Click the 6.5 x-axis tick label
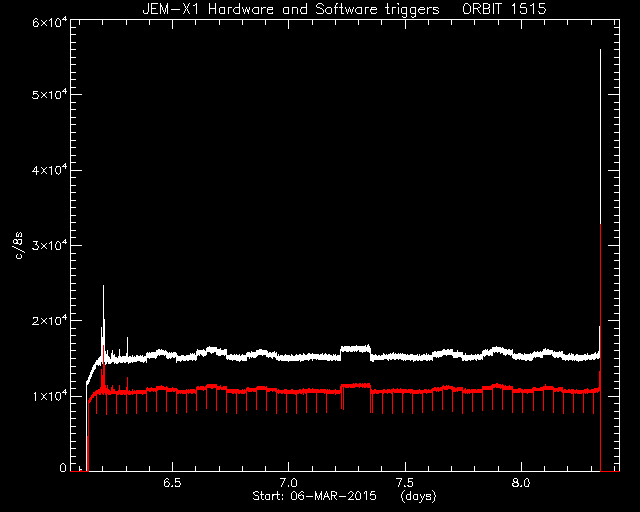The image size is (640, 512). [172, 483]
